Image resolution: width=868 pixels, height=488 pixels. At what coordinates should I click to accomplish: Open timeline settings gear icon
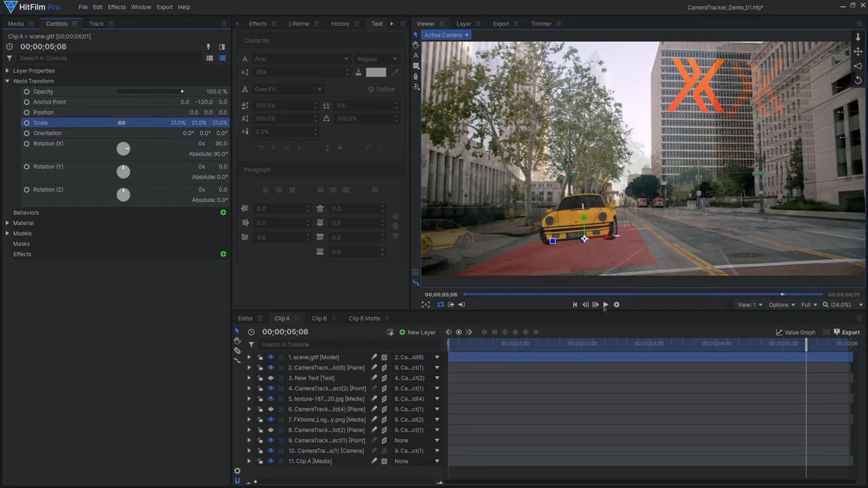(x=237, y=471)
